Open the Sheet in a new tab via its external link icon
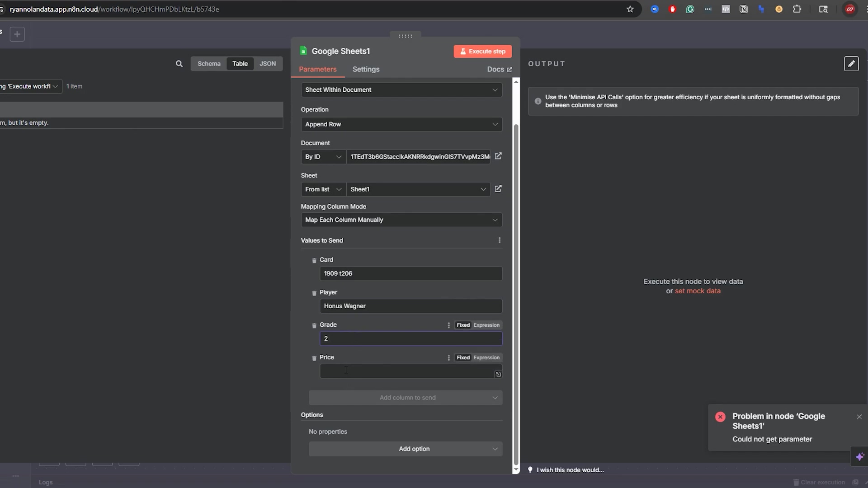This screenshot has width=868, height=488. [498, 189]
